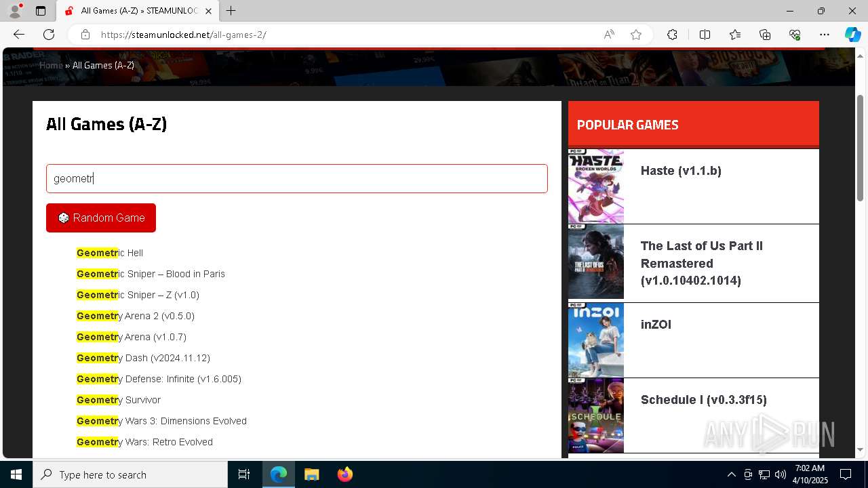Open Geometry Survivor game link
This screenshot has width=868, height=488.
[119, 400]
